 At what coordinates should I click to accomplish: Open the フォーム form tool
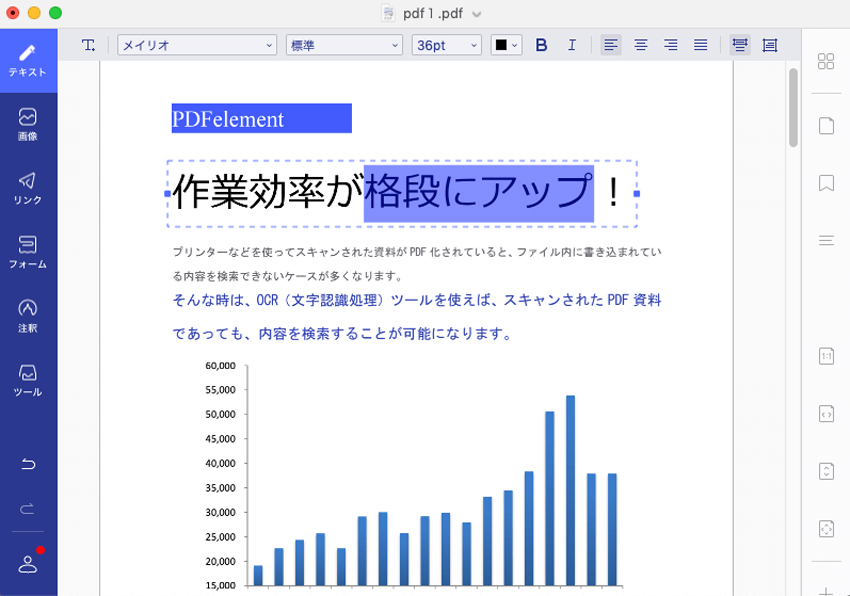(28, 253)
